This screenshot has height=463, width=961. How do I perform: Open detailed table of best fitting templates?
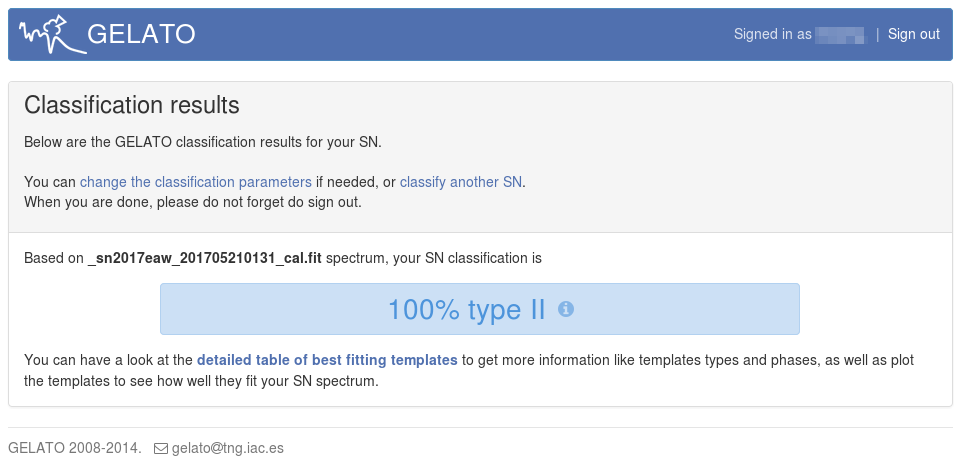point(327,360)
